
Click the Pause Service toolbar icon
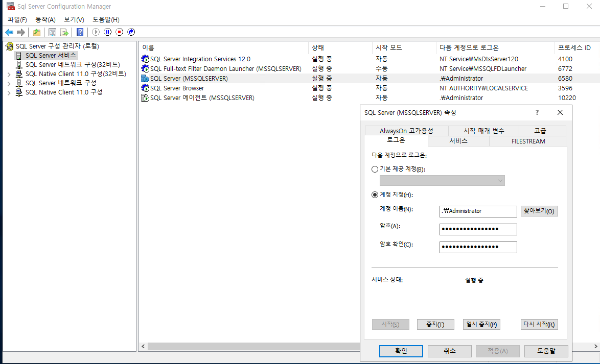point(107,32)
